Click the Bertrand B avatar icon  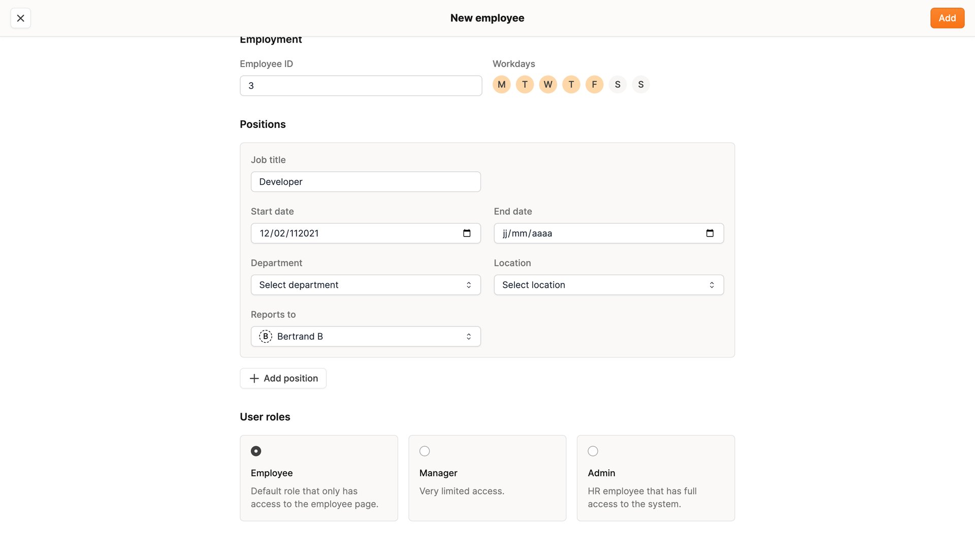265,336
